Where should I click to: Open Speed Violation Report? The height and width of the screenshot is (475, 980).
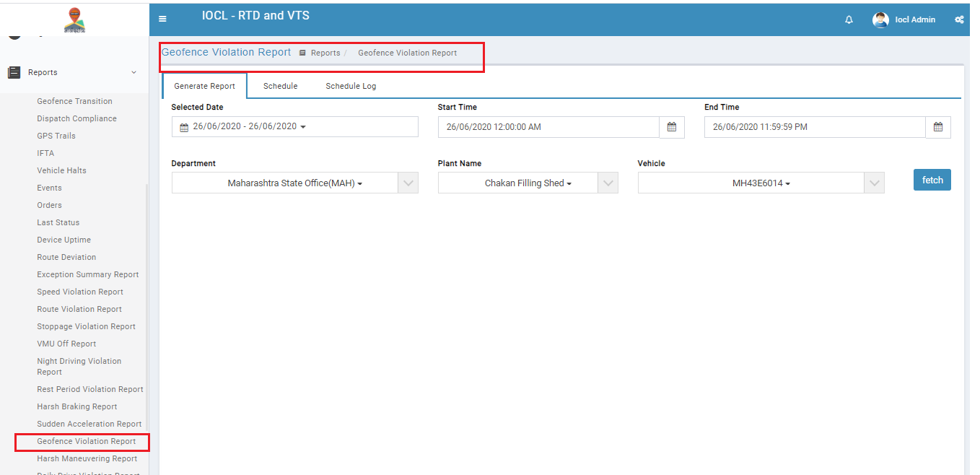[x=80, y=292]
